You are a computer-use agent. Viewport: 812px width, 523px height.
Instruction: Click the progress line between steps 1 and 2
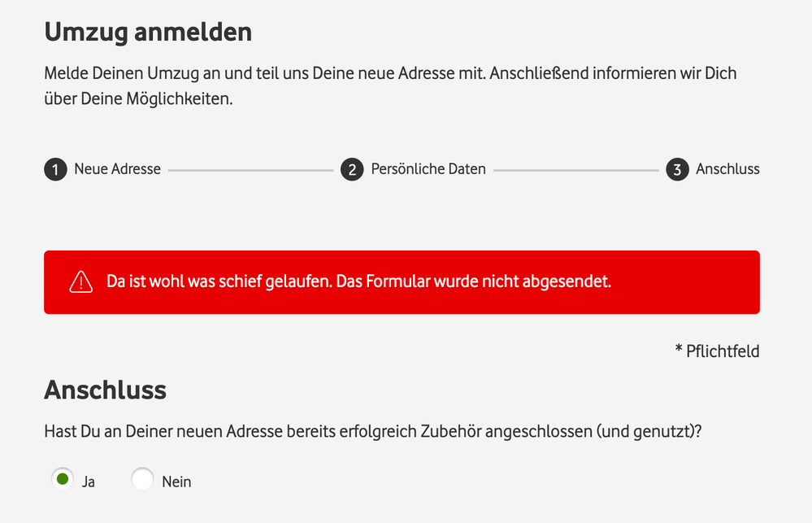[x=250, y=171]
